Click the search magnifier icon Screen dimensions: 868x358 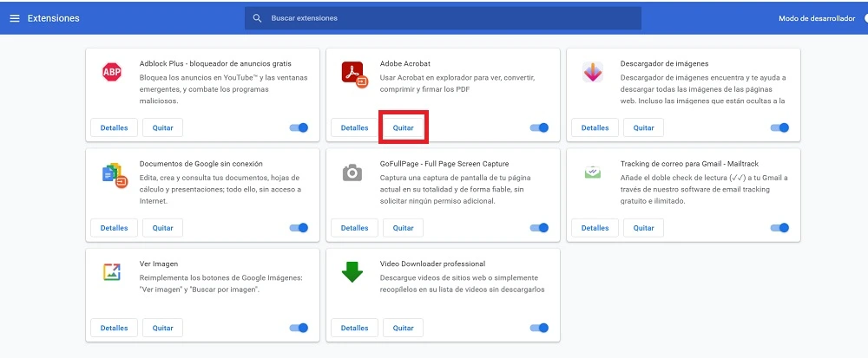coord(257,18)
